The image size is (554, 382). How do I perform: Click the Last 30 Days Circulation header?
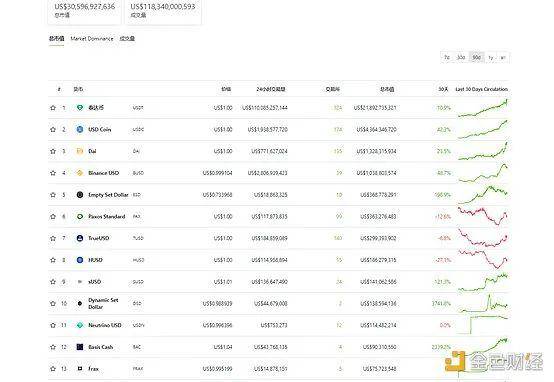coord(482,89)
